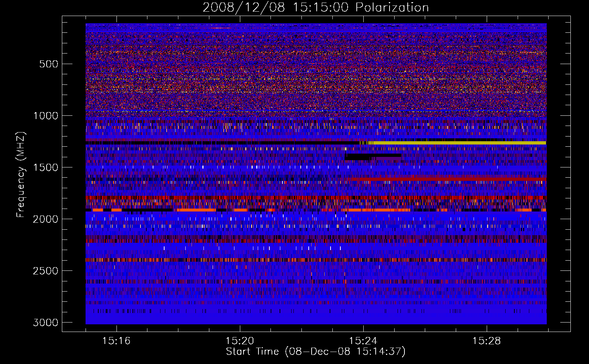The width and height of the screenshot is (589, 364).
Task: Click the black gap block near 1400 MHz
Action: pyautogui.click(x=373, y=156)
